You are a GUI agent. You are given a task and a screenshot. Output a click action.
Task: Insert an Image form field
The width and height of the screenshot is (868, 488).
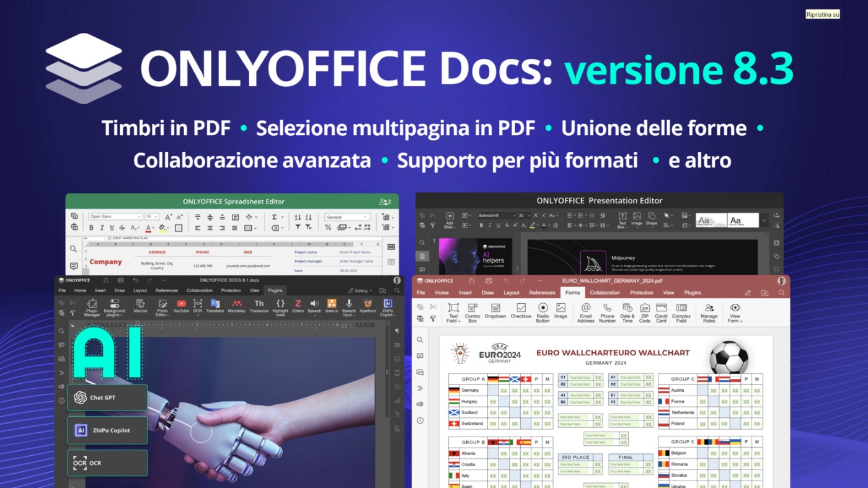(x=560, y=311)
